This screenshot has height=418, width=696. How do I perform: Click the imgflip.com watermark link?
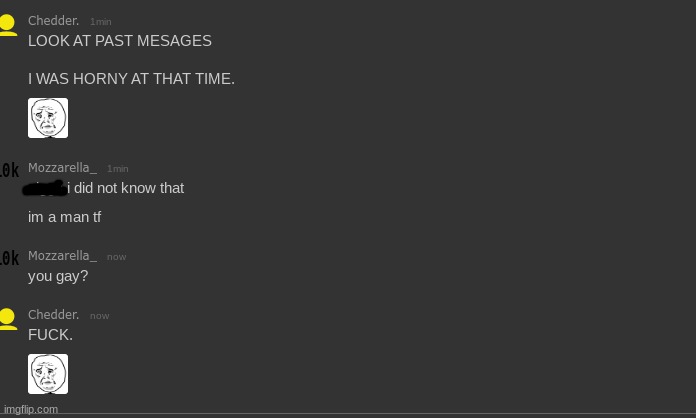click(31, 409)
